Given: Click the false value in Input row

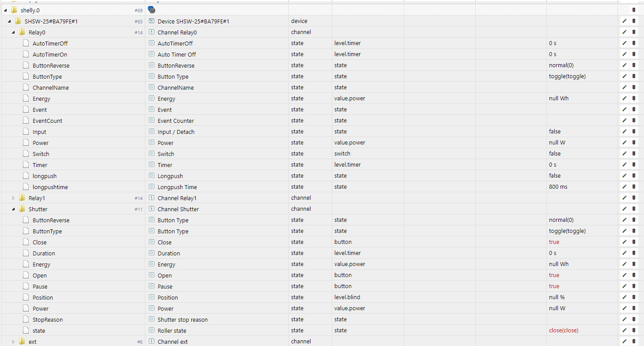Looking at the screenshot, I should click(555, 131).
